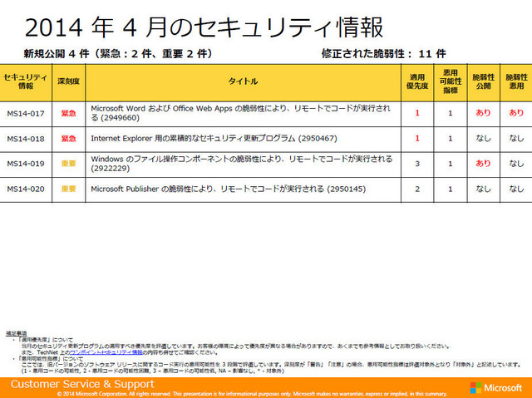The image size is (532, 398).
Task: Click 修正された脆弱性: 11 件 text
Action: click(384, 53)
